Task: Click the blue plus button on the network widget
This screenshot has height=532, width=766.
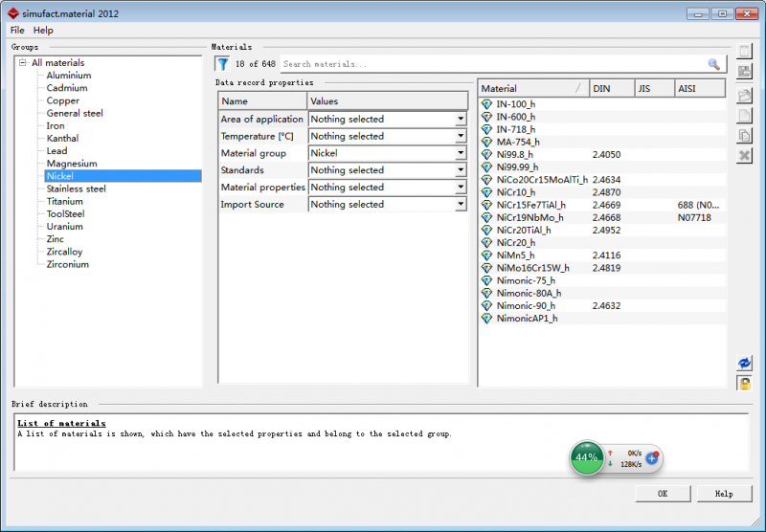Action: click(652, 457)
